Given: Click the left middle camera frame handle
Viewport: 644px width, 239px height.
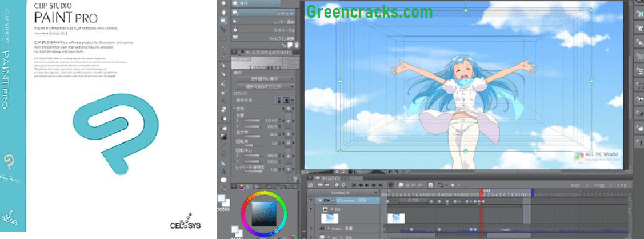Looking at the screenshot, I should tap(339, 79).
